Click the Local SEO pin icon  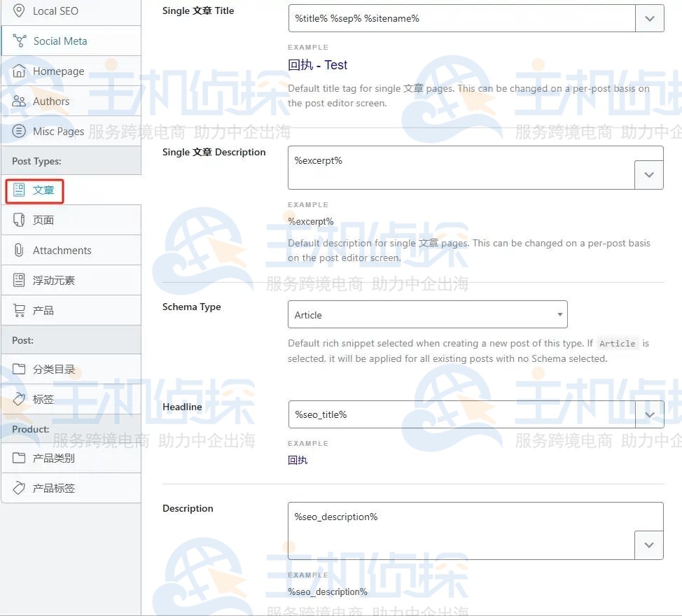point(19,10)
